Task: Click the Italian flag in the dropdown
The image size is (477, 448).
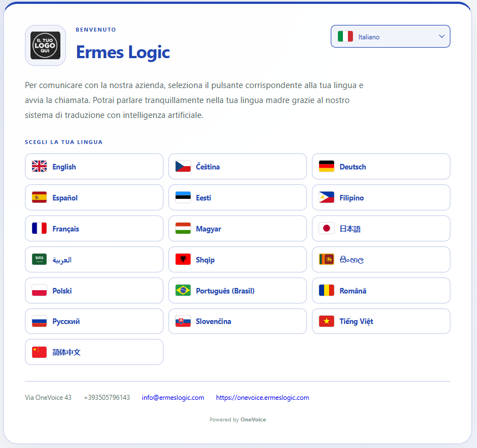Action: pos(345,37)
